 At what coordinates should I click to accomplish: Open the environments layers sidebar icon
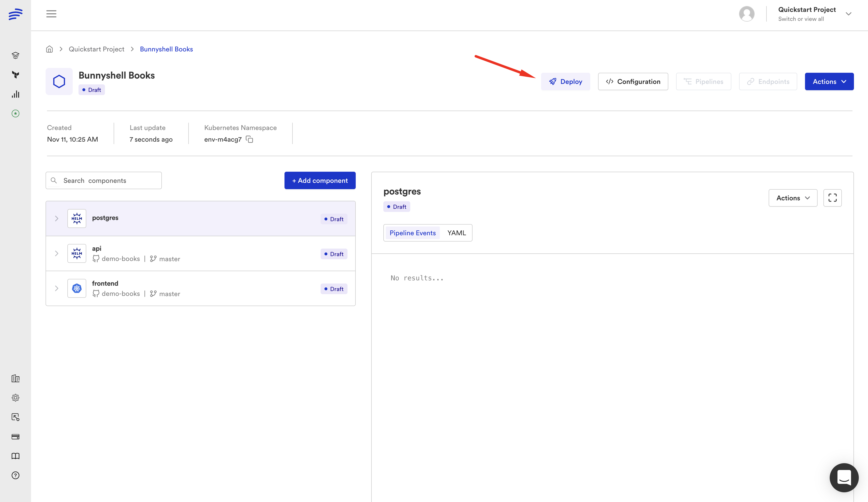tap(16, 55)
